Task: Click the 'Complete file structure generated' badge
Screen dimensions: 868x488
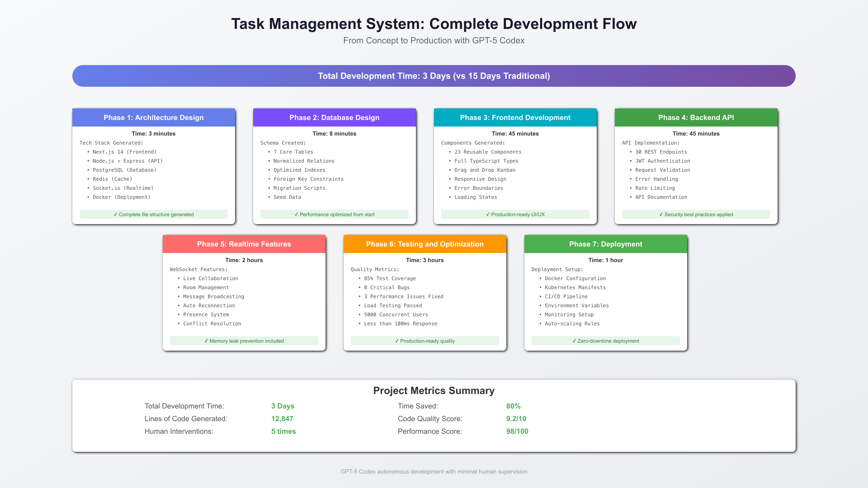Action: pos(154,214)
